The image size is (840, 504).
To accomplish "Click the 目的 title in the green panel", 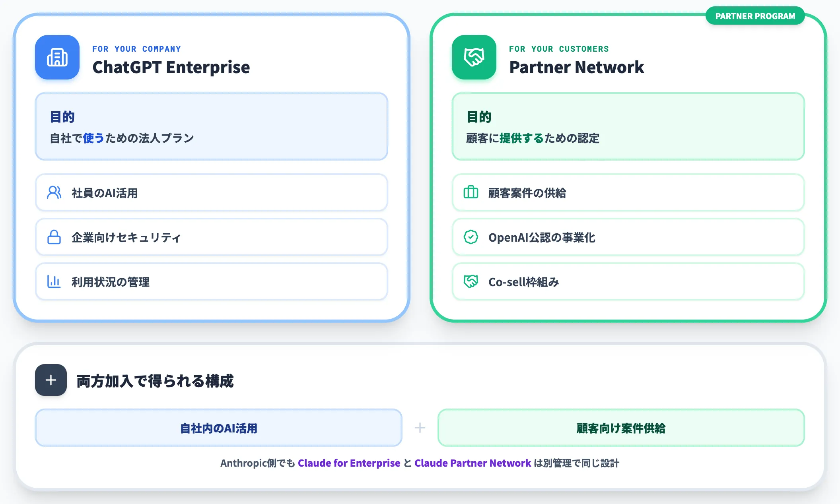I will tap(479, 117).
